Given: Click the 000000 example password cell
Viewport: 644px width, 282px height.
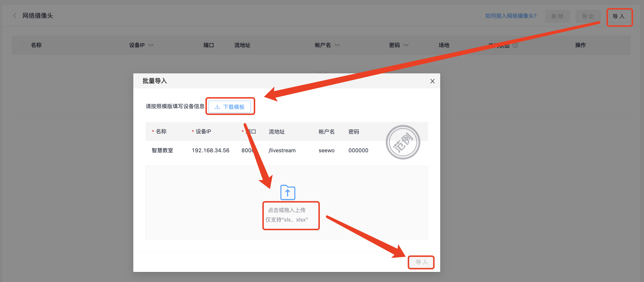Looking at the screenshot, I should pyautogui.click(x=358, y=150).
